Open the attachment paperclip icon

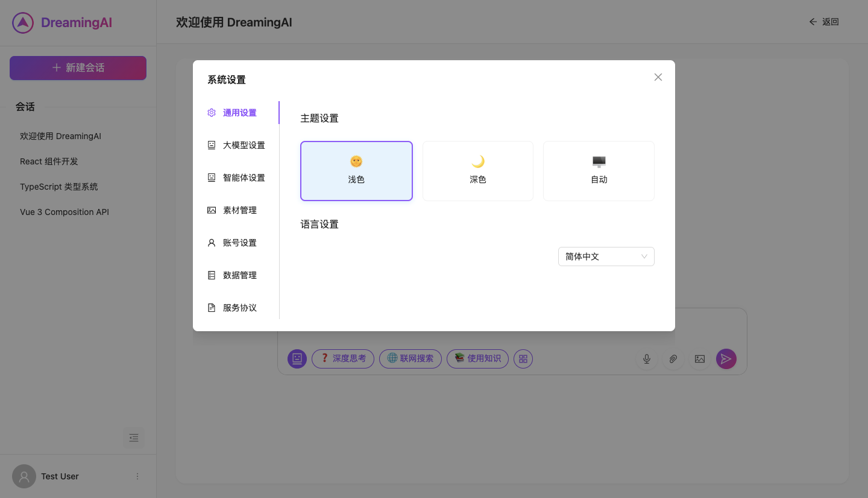coord(673,358)
